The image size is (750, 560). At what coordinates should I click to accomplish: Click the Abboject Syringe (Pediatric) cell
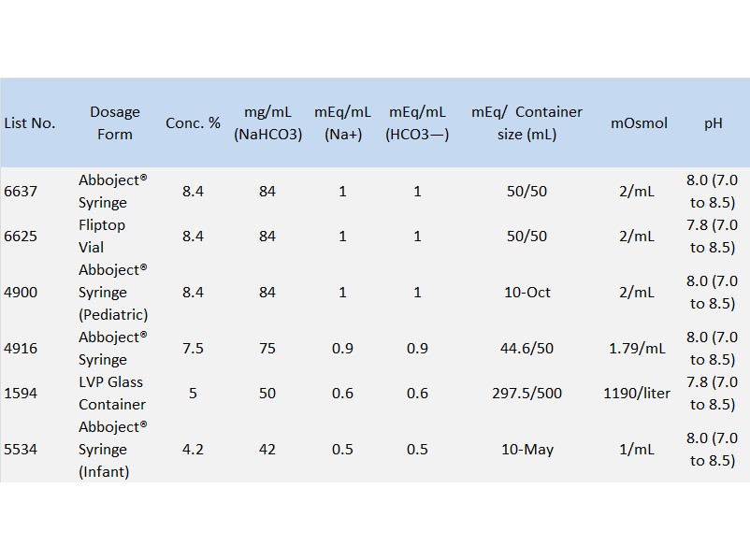pos(113,292)
